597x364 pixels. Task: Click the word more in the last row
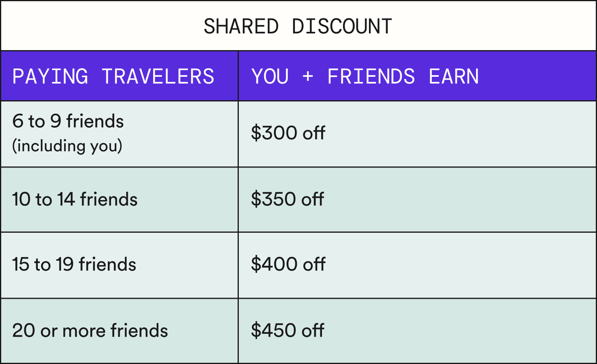84,331
